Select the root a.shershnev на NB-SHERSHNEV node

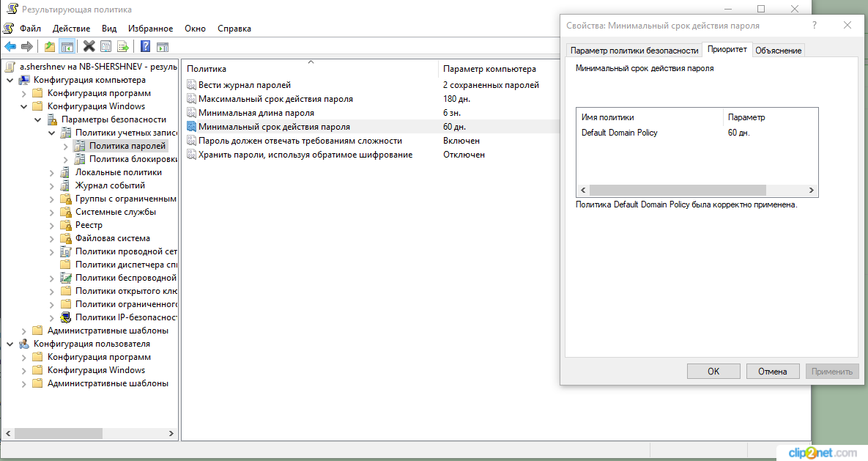tap(98, 67)
